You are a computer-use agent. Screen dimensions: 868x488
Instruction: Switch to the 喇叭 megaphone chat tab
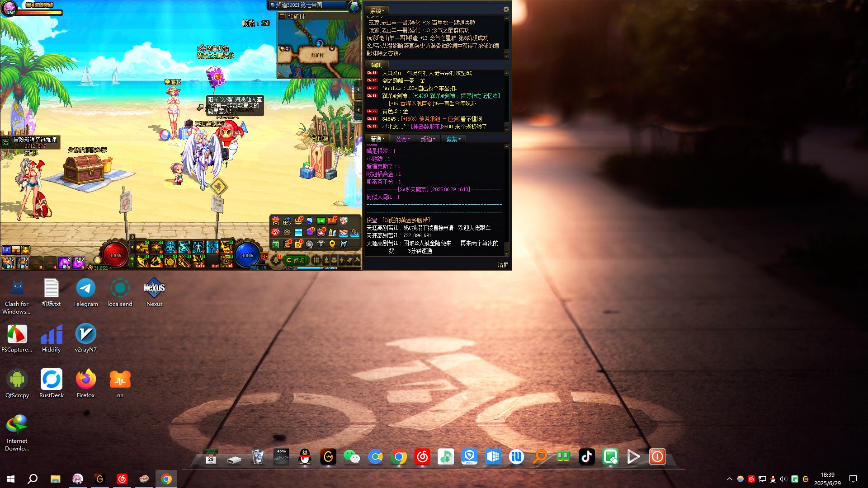(x=377, y=66)
